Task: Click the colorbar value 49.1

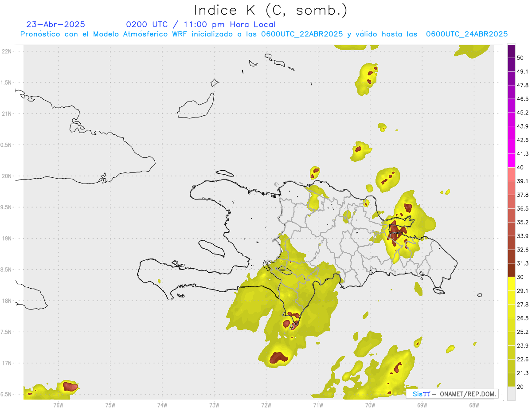Action: [523, 72]
